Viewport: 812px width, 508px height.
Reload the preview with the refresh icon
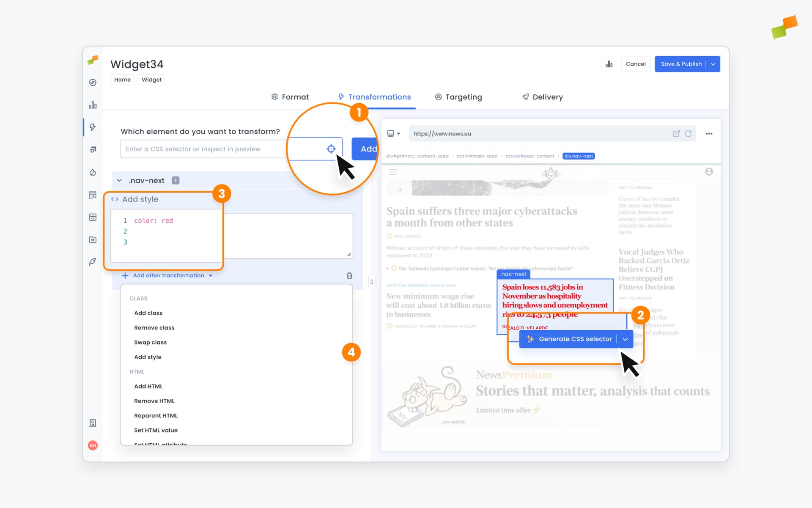point(689,133)
